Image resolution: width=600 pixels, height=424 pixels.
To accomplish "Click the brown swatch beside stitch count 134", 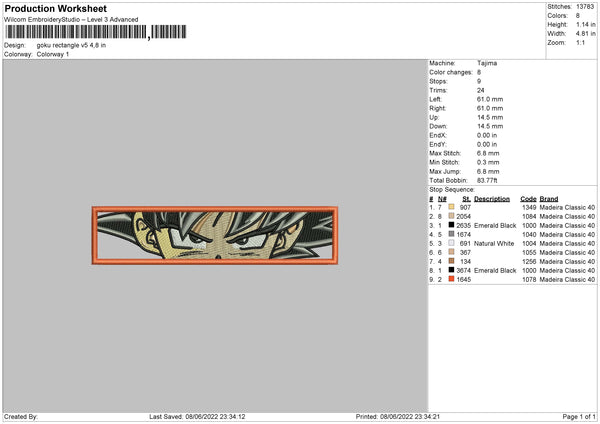I will 451,261.
